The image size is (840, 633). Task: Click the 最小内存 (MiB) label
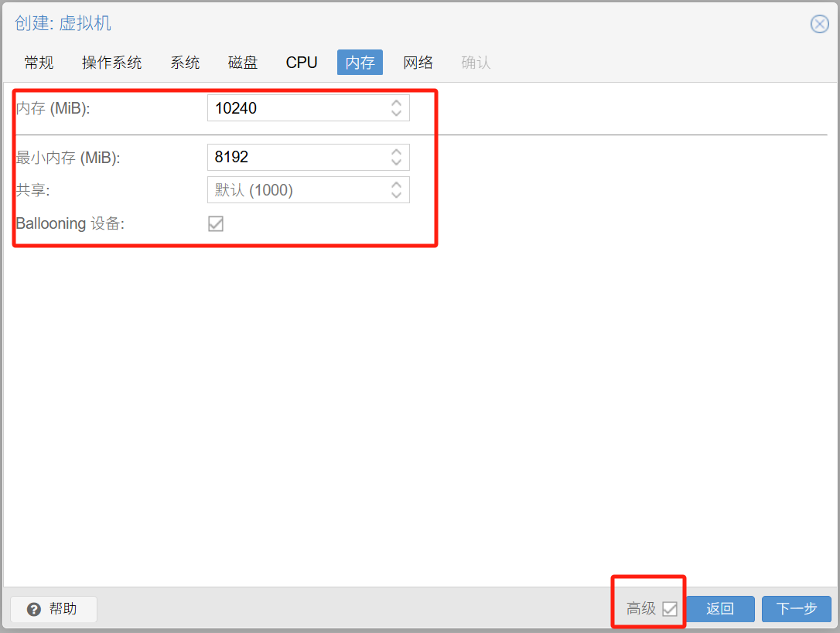point(68,158)
